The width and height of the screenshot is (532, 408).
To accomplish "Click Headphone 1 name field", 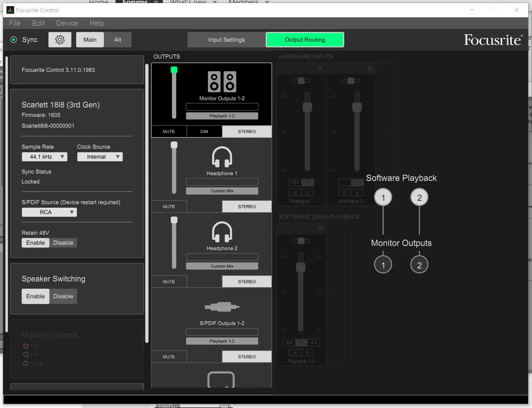I will coord(222,182).
